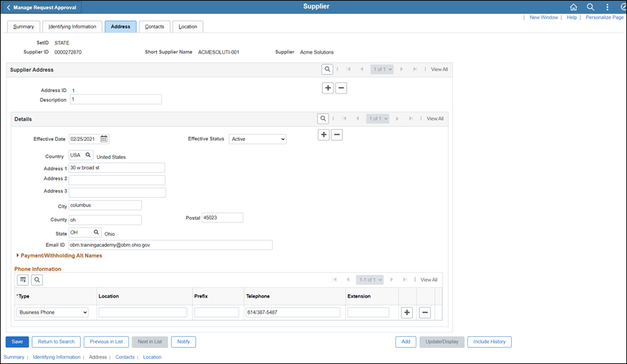Screen dimensions: 627x364
Task: Remove the Business Phone row with minus
Action: (425, 312)
